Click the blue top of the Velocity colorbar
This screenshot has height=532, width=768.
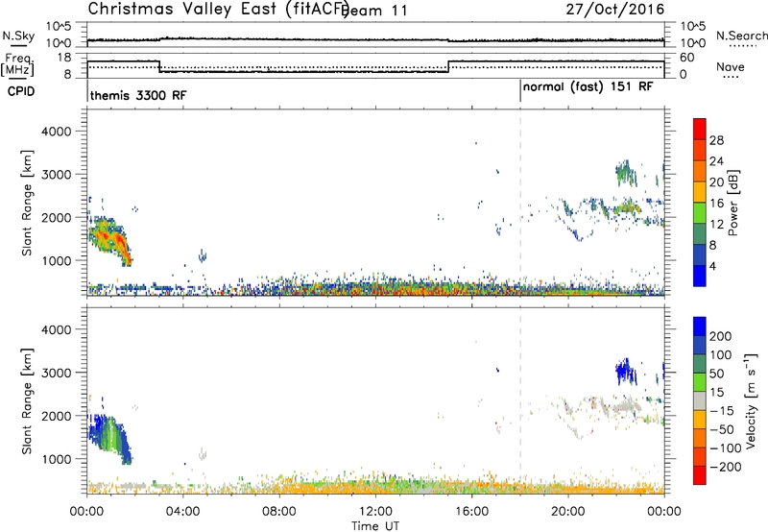(x=700, y=326)
